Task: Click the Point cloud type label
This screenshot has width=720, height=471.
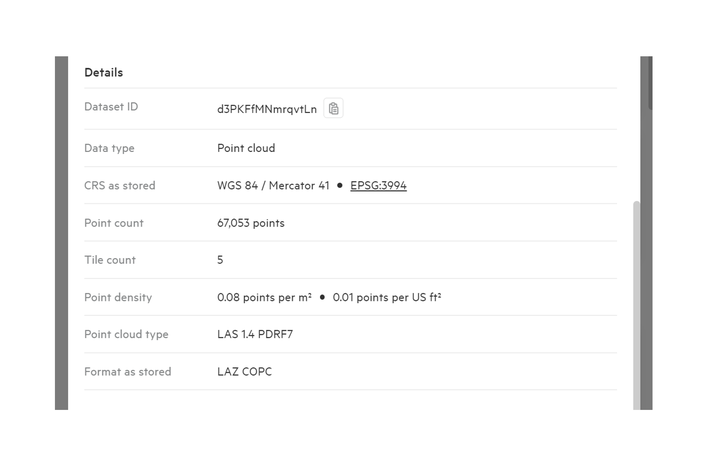Action: [x=126, y=334]
